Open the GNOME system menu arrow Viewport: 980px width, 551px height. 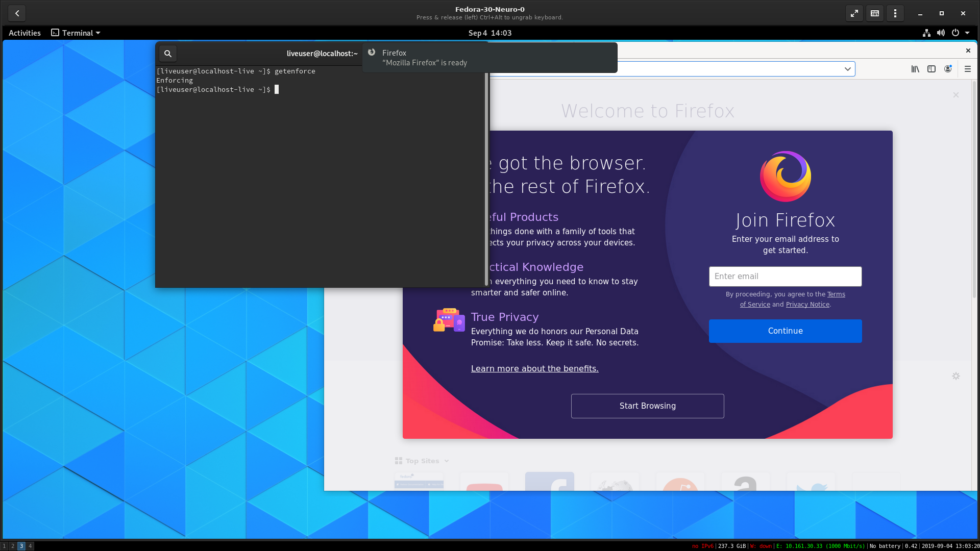coord(967,33)
